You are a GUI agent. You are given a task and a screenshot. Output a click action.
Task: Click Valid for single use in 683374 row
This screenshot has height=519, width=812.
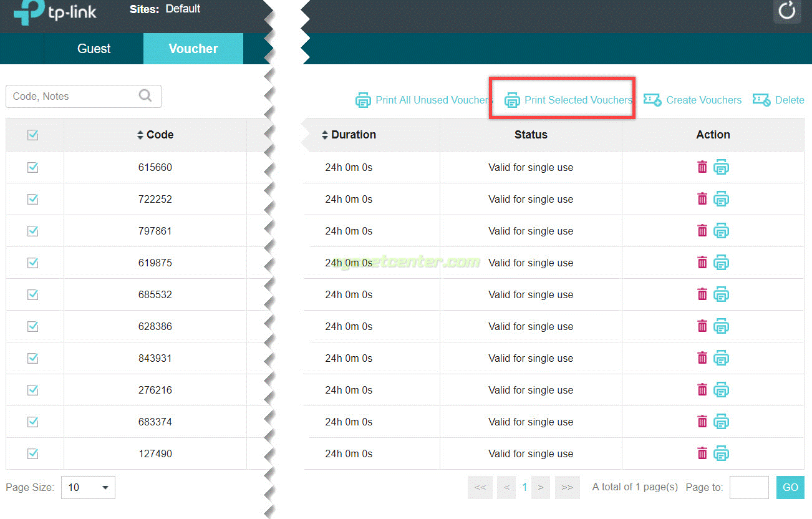(531, 422)
